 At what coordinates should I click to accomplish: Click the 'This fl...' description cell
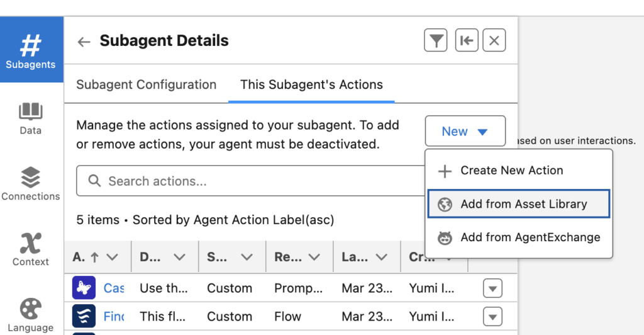click(162, 317)
